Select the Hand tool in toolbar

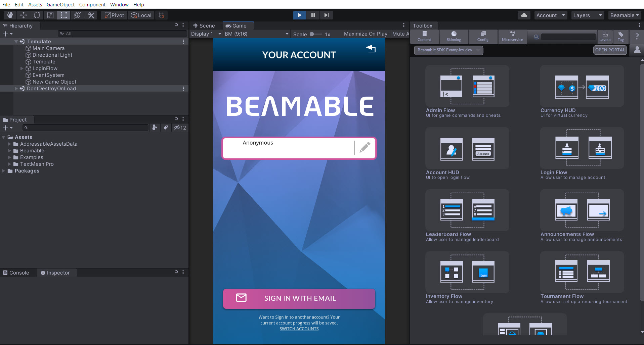click(10, 15)
